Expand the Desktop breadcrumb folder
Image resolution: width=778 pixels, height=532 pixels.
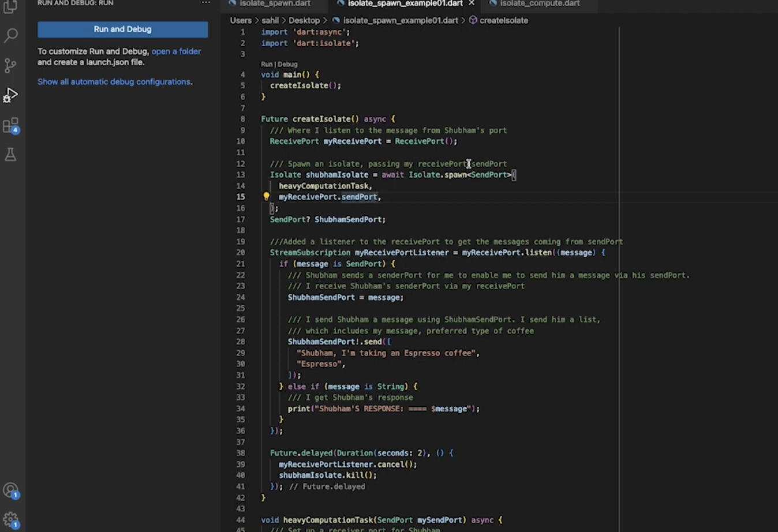tap(304, 20)
